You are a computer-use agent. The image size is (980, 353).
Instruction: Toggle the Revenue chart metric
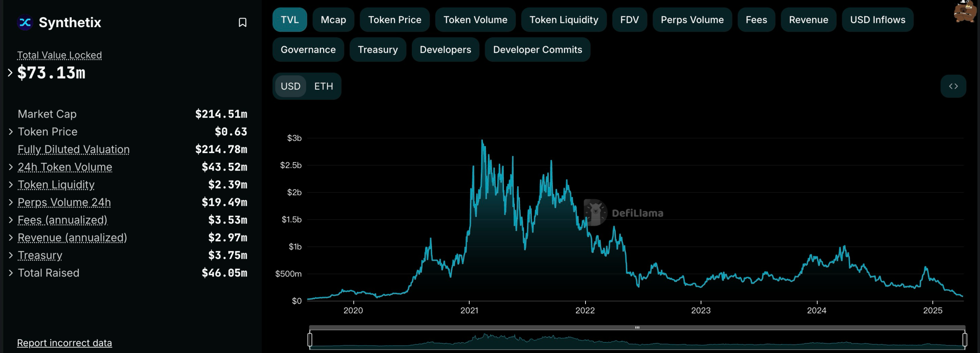[808, 20]
